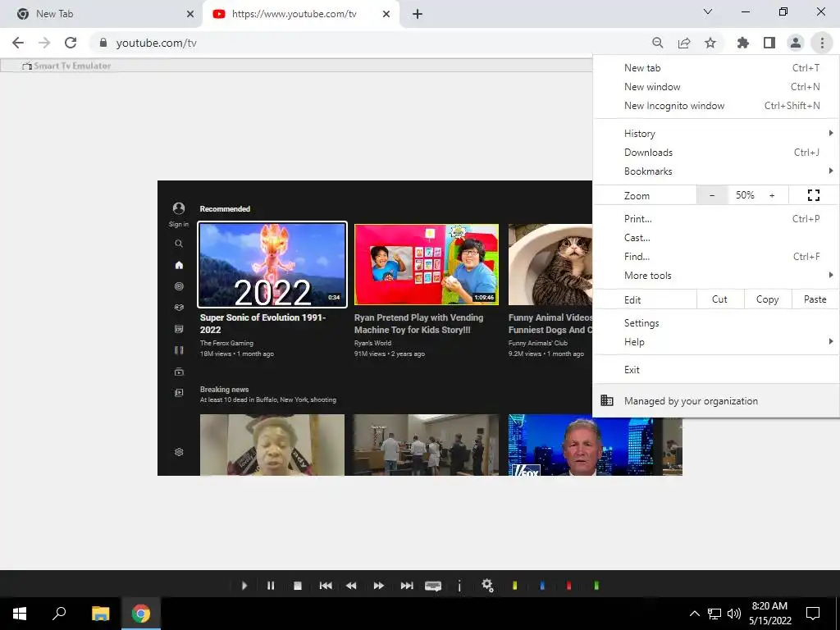Click the skip-to-previous button in emulator toolbar

(x=325, y=586)
